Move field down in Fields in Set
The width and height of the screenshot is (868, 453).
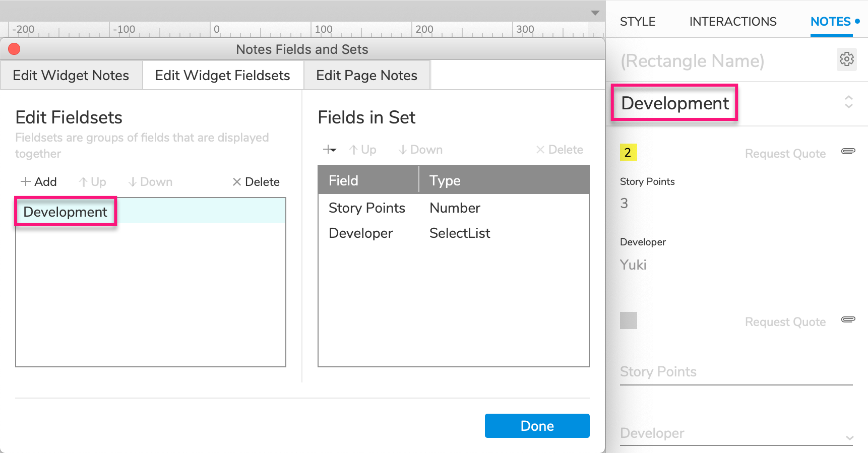420,150
